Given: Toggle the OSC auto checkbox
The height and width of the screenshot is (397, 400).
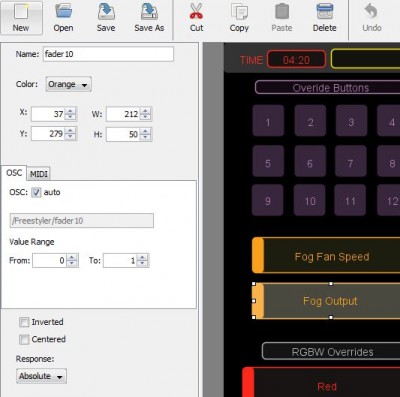Looking at the screenshot, I should (x=36, y=192).
